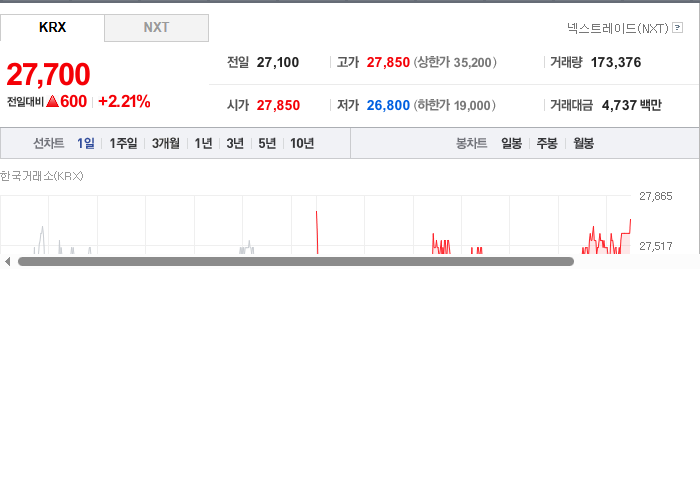
Task: Select the 1년 line chart period
Action: tap(203, 143)
